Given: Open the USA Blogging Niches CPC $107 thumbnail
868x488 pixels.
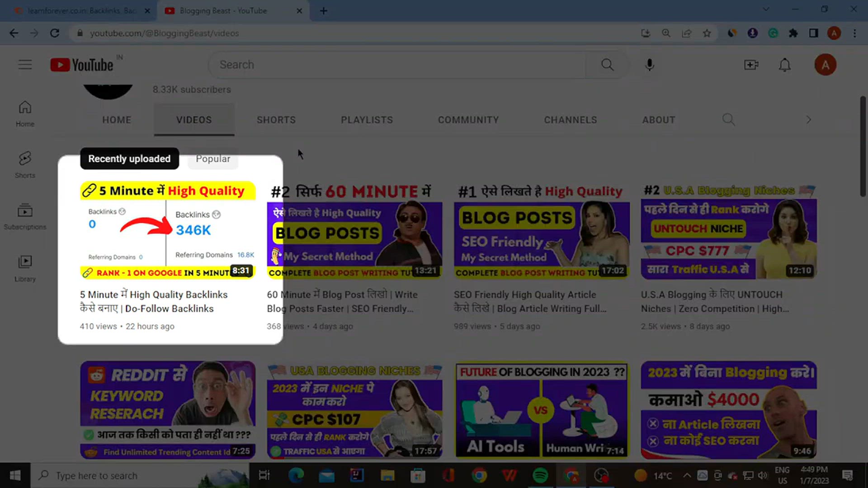Looking at the screenshot, I should point(354,409).
